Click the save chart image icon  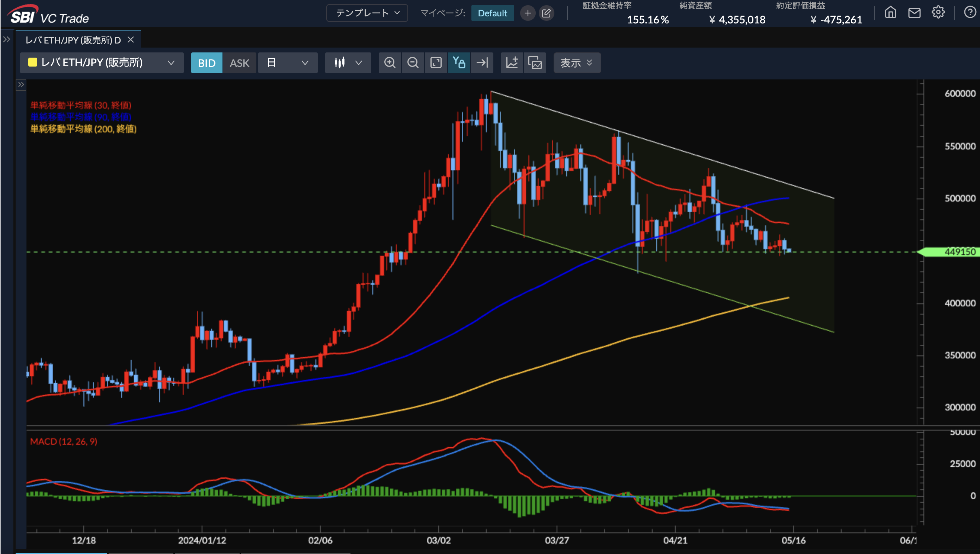[535, 62]
